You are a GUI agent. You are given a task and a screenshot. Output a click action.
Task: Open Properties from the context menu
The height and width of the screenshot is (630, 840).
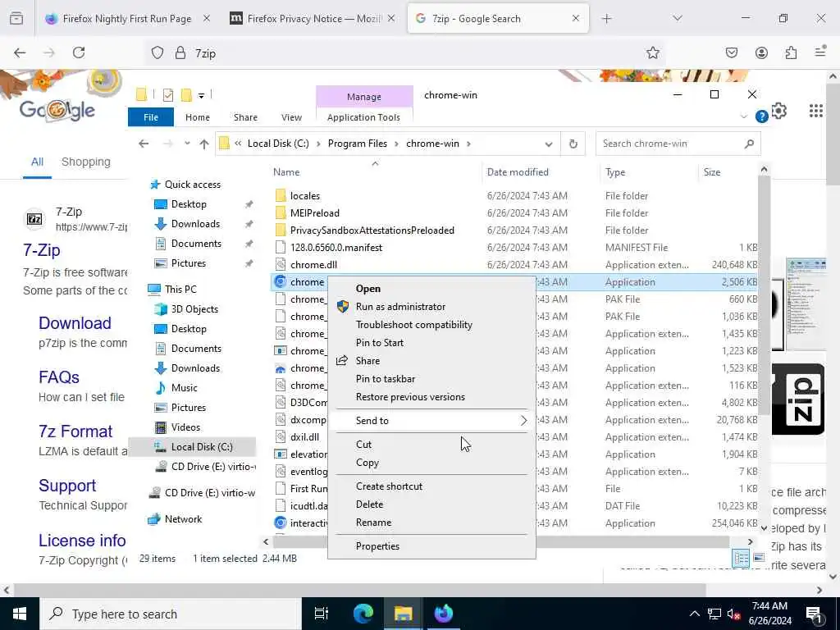[431, 546]
